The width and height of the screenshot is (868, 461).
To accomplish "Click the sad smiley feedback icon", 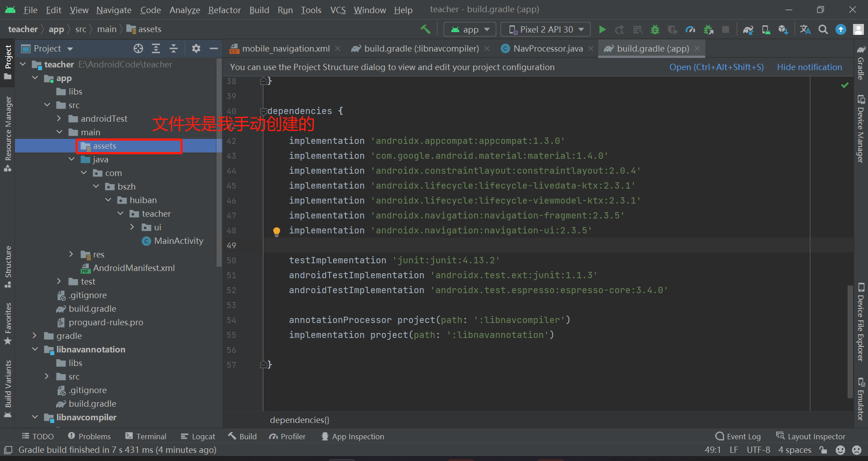I will (857, 450).
